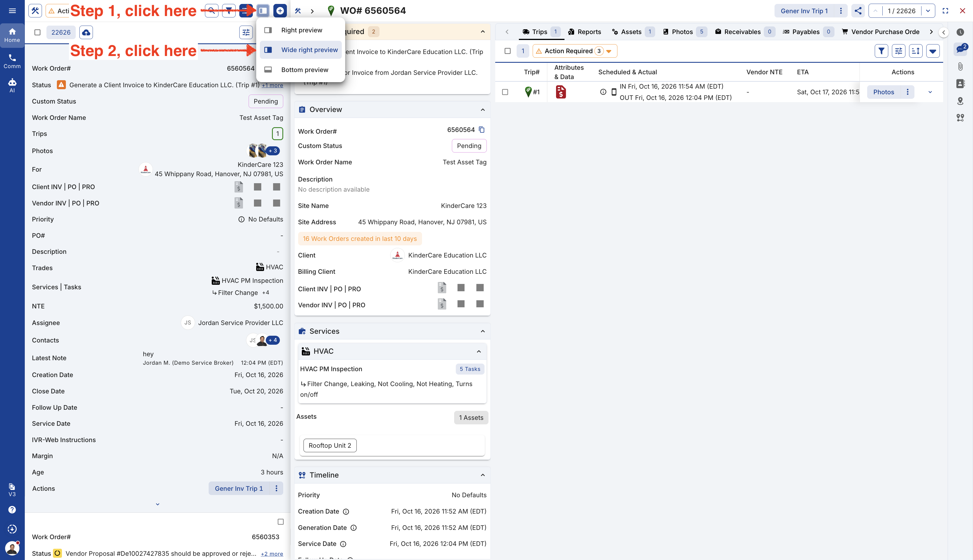Image resolution: width=973 pixels, height=560 pixels.
Task: Choose Wide right preview option
Action: click(x=300, y=50)
